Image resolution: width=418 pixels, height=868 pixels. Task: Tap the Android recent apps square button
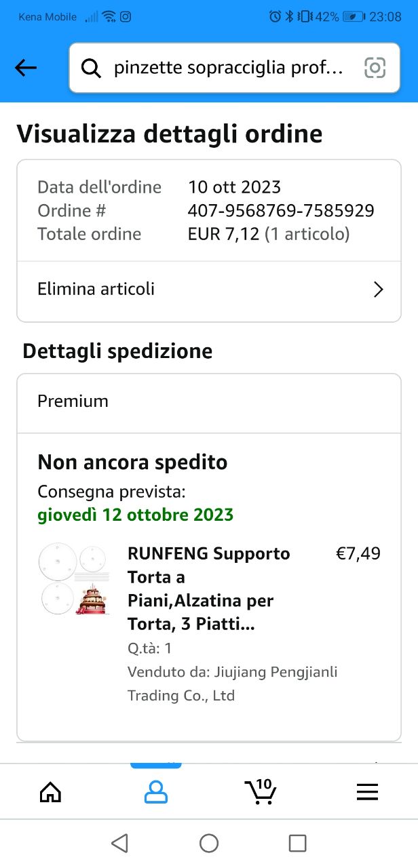point(297,843)
